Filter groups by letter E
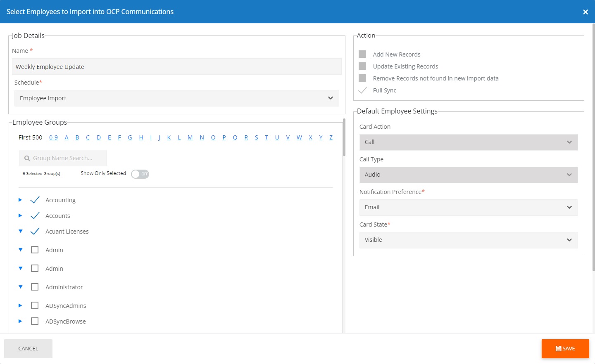 [109, 137]
